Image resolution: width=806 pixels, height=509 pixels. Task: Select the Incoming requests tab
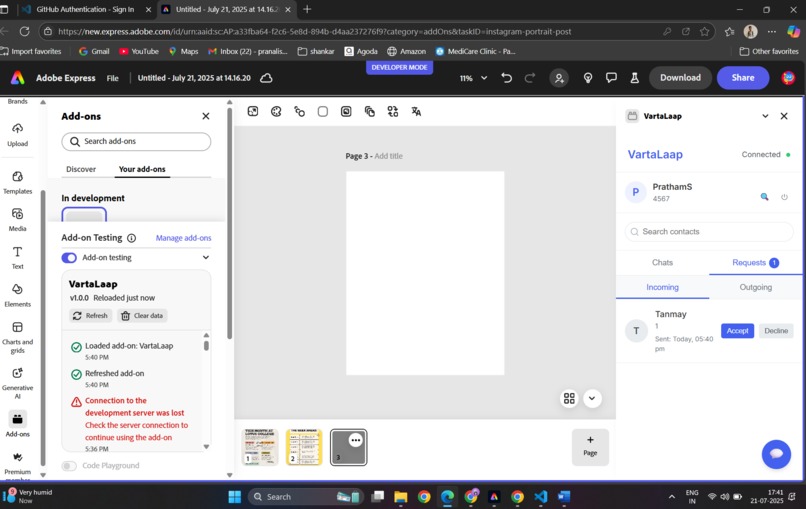(663, 287)
